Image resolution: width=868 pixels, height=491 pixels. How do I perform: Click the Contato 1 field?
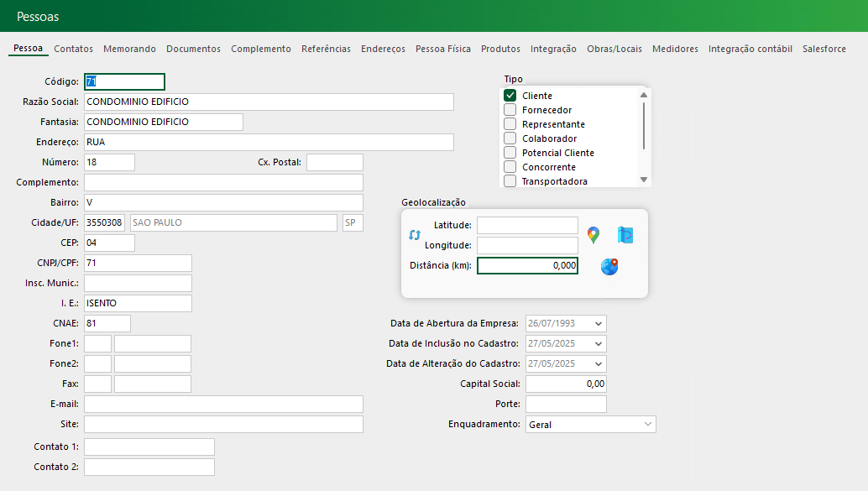click(149, 447)
